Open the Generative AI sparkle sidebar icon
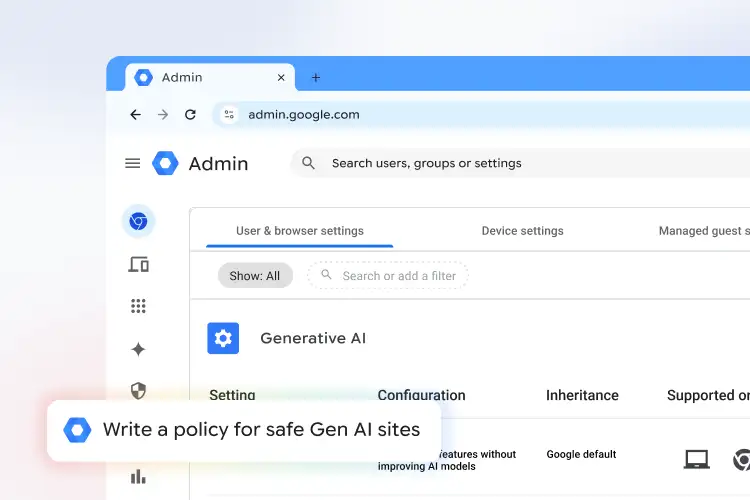 (138, 349)
